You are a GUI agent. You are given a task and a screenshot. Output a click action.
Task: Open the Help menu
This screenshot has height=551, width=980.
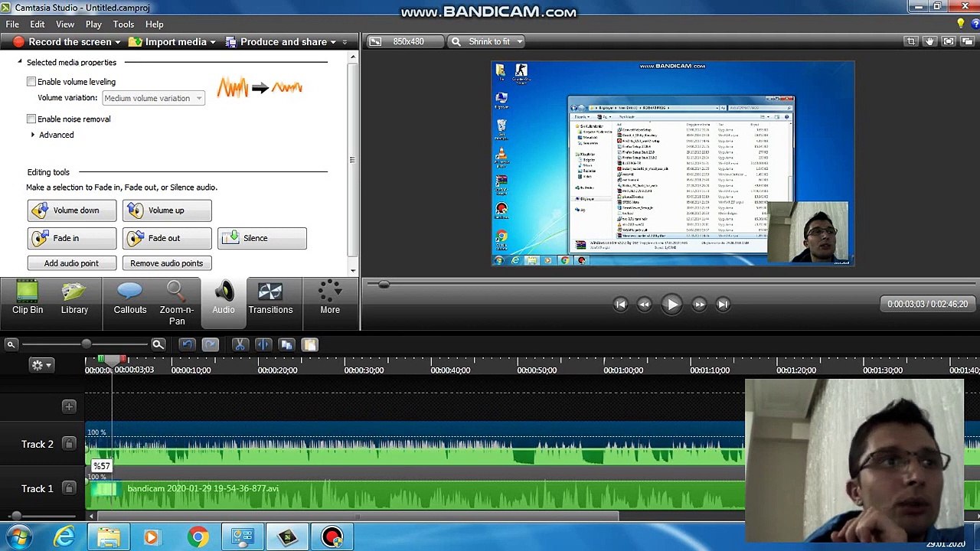(154, 24)
